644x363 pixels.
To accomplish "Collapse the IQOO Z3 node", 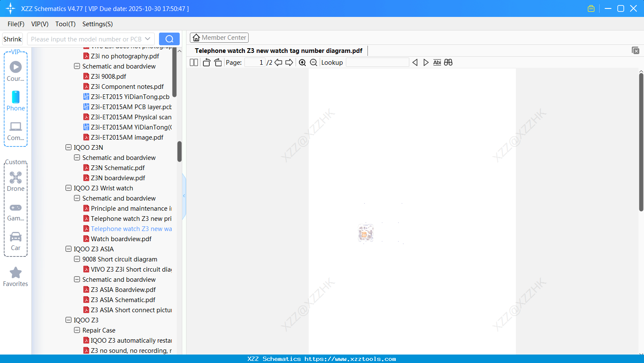I will [69, 320].
